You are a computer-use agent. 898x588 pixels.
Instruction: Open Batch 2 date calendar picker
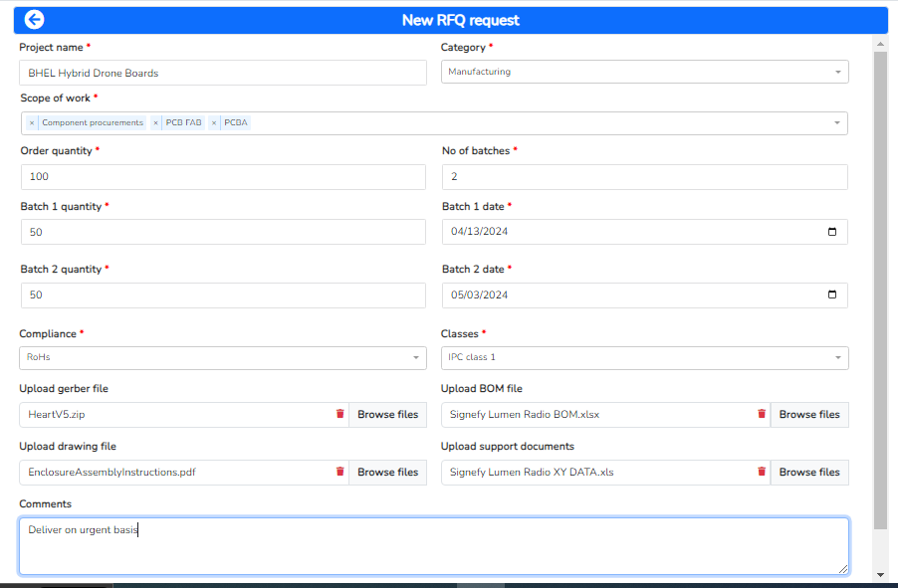tap(832, 295)
